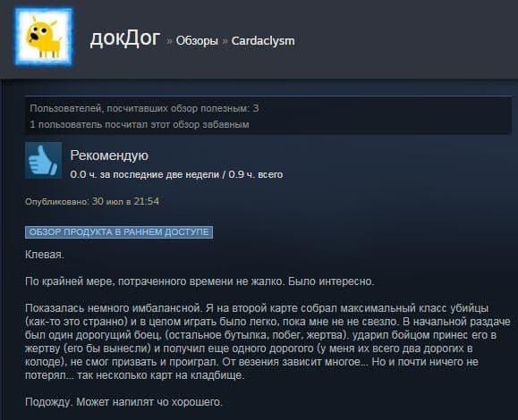This screenshot has width=518, height=420.
Task: Click the line about review found funny
Action: tap(140, 124)
